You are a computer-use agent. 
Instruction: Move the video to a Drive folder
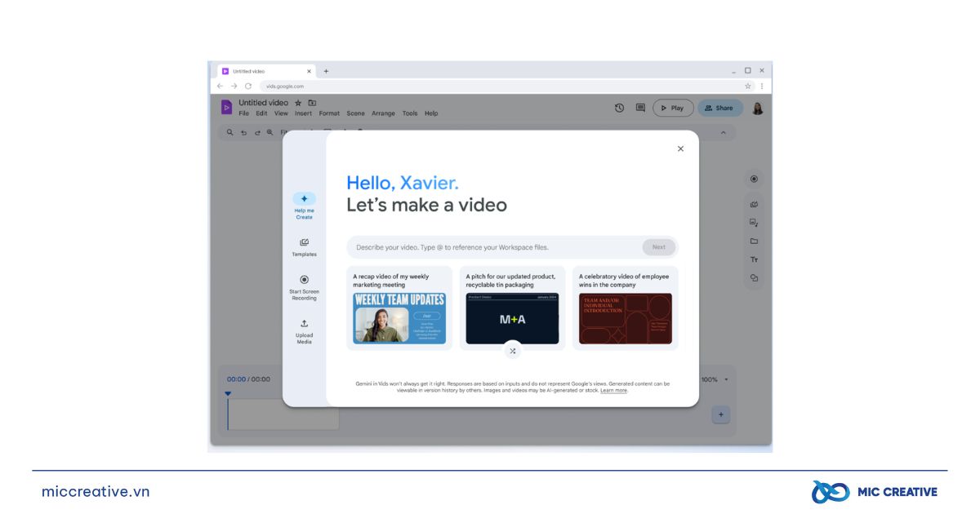312,103
